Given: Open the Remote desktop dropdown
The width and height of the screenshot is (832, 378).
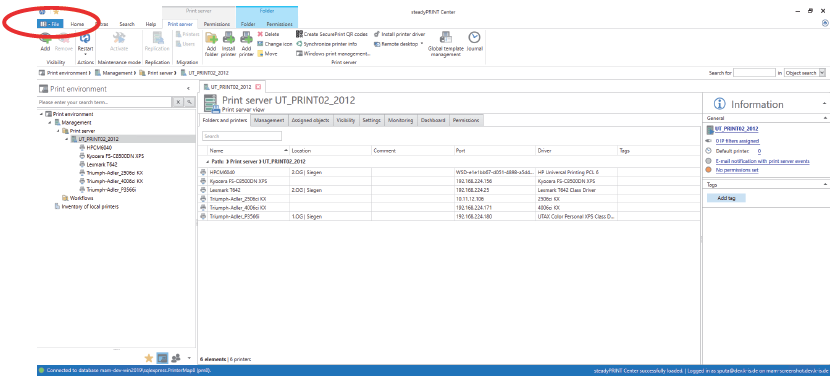Looking at the screenshot, I should click(x=422, y=44).
